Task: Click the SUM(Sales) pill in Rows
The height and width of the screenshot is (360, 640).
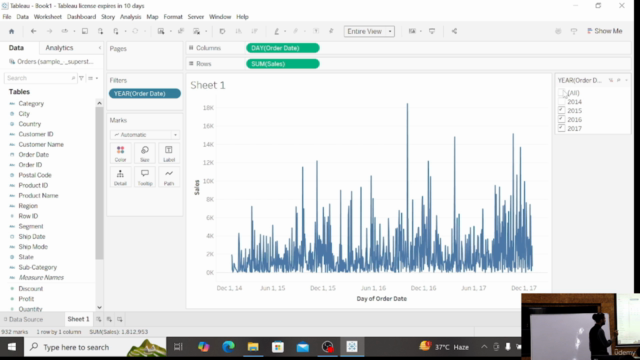Action: pyautogui.click(x=282, y=64)
